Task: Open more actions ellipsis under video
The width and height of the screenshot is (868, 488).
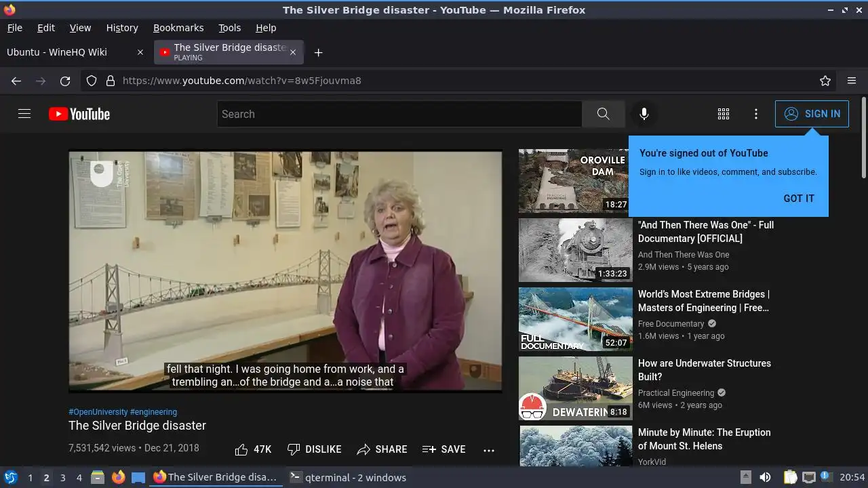Action: (489, 449)
